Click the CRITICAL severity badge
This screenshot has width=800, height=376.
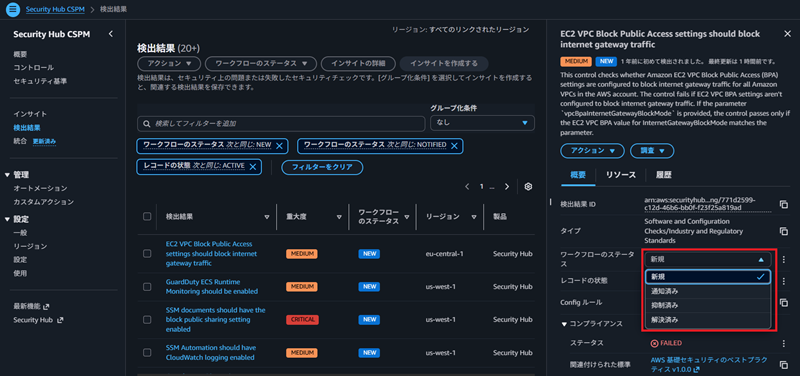(302, 320)
